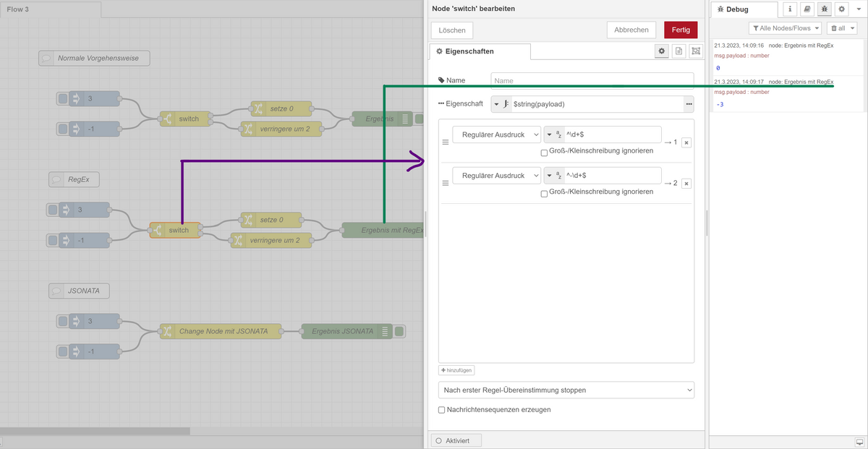Click the properties gear icon in edit panel

point(661,51)
